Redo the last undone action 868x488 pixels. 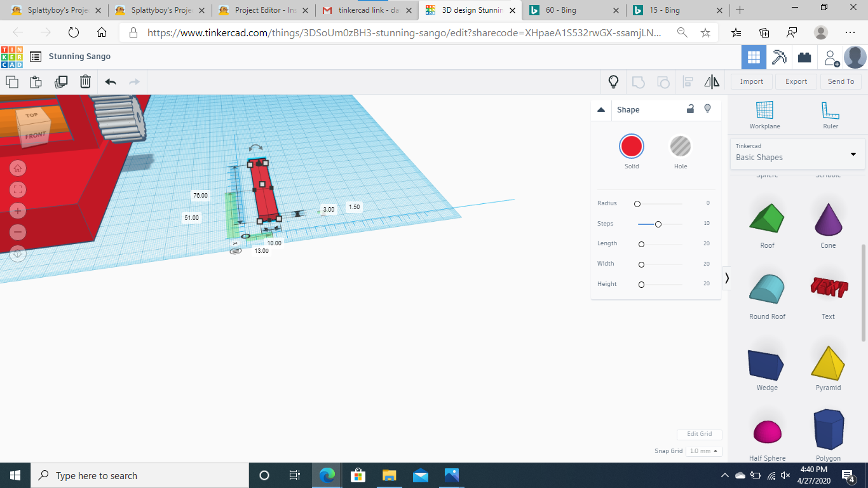click(134, 81)
